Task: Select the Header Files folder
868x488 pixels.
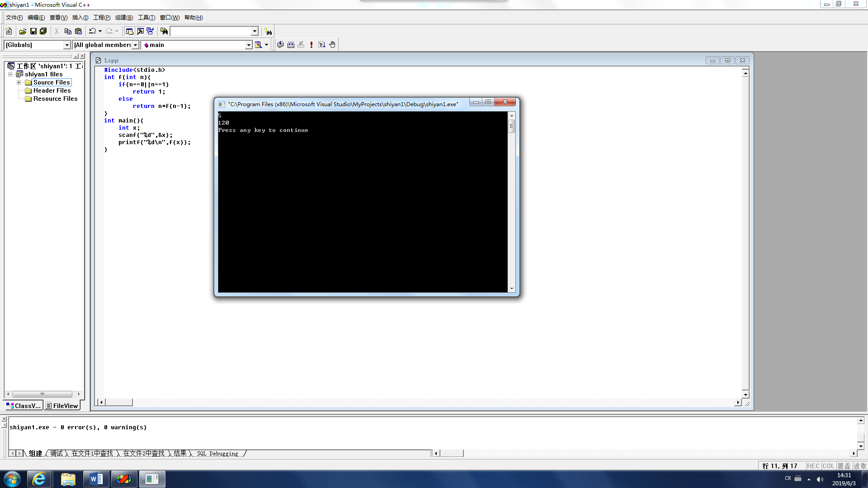Action: (x=52, y=90)
